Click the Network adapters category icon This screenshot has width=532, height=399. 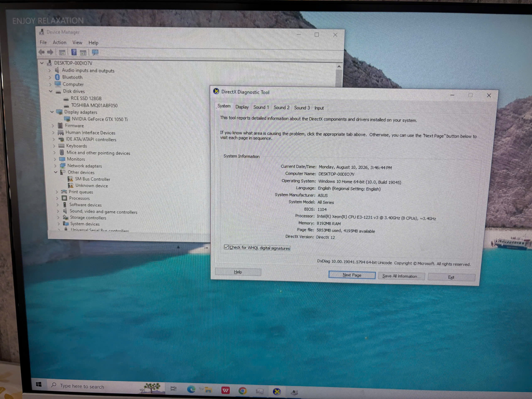pyautogui.click(x=63, y=165)
